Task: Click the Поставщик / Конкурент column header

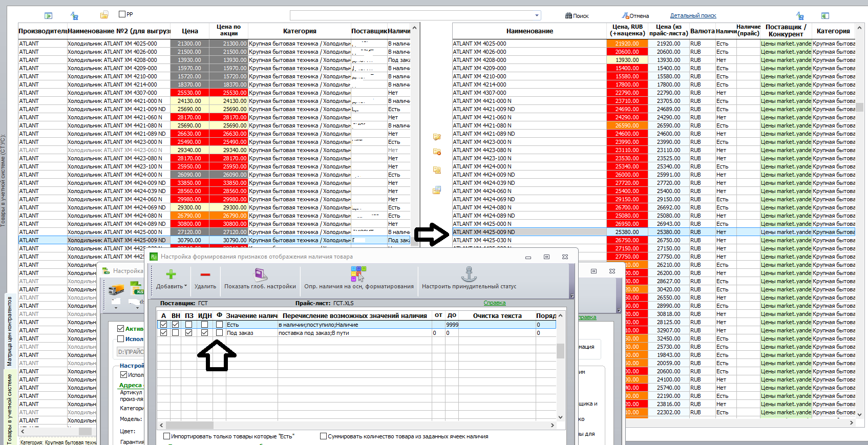Action: point(786,31)
